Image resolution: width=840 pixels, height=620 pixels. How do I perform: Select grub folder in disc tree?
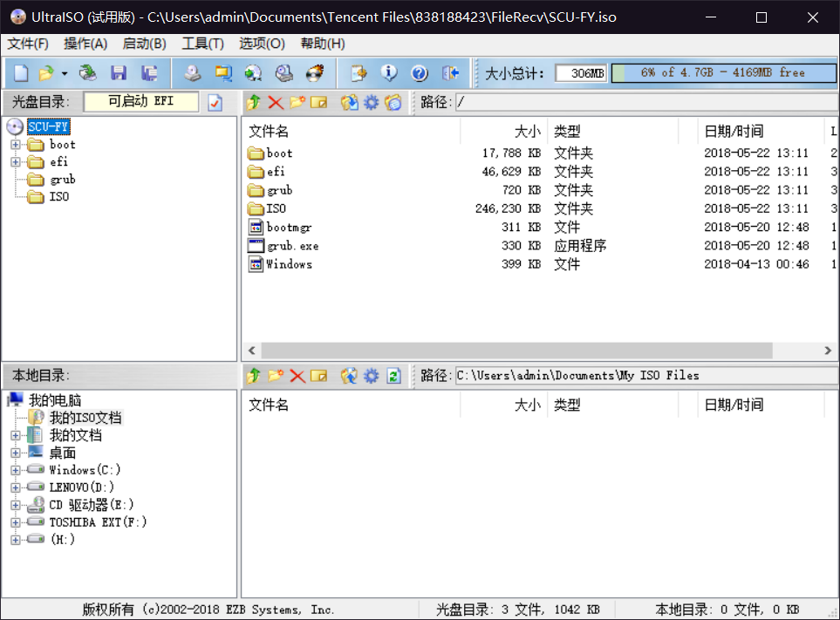(63, 180)
